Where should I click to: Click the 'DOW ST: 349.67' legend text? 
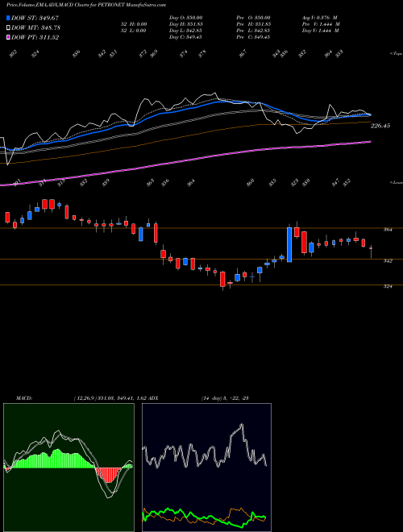(35, 18)
